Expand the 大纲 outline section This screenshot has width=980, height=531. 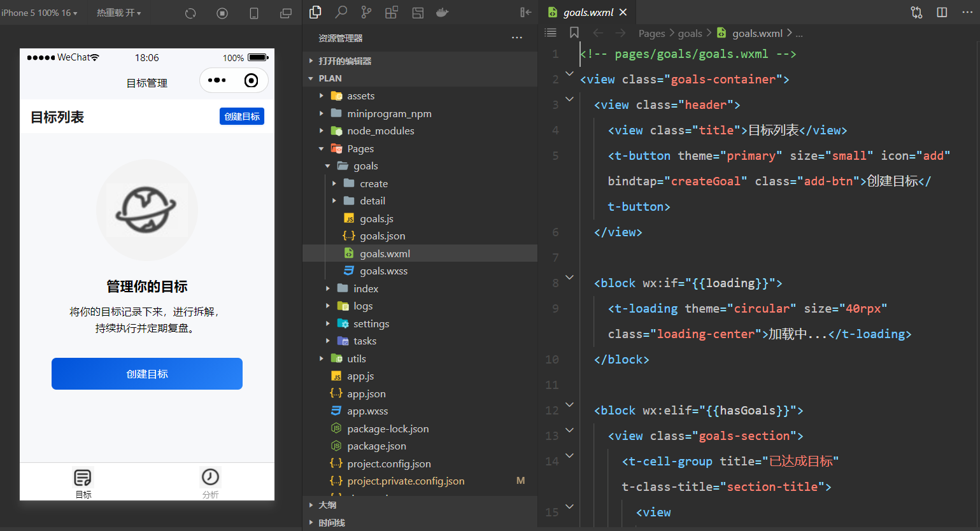tap(420, 505)
